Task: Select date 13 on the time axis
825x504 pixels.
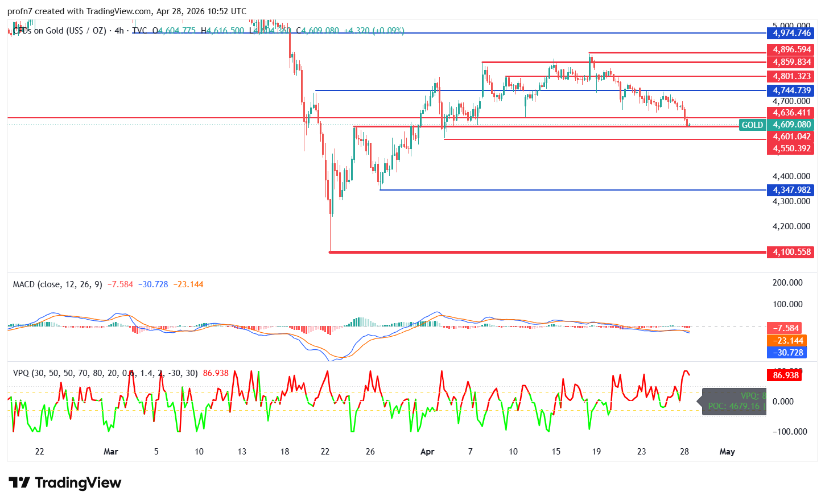Action: [x=242, y=452]
